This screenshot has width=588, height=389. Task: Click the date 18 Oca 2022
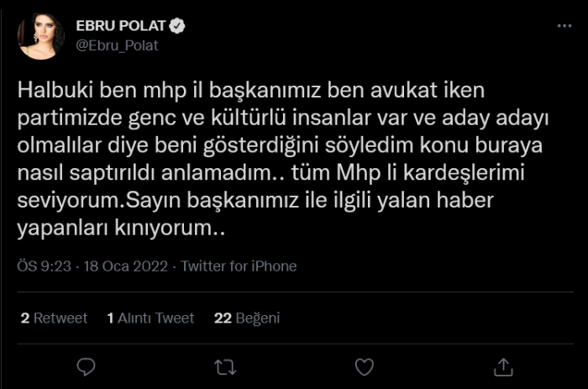point(126,266)
